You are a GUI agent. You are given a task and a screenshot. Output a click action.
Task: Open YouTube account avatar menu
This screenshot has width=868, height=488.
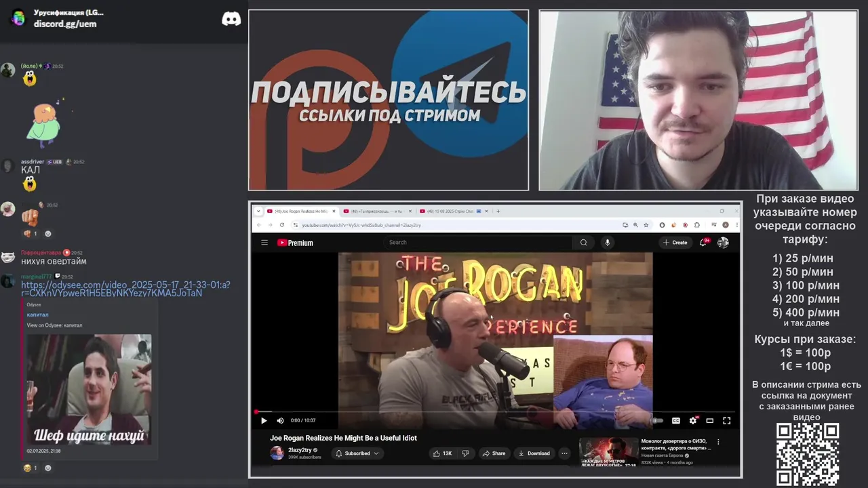pyautogui.click(x=724, y=242)
